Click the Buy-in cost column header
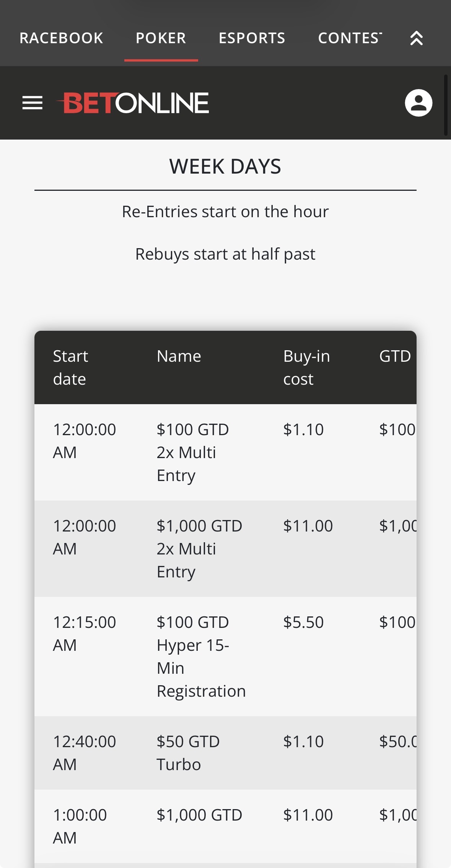The height and width of the screenshot is (868, 451). pos(306,367)
